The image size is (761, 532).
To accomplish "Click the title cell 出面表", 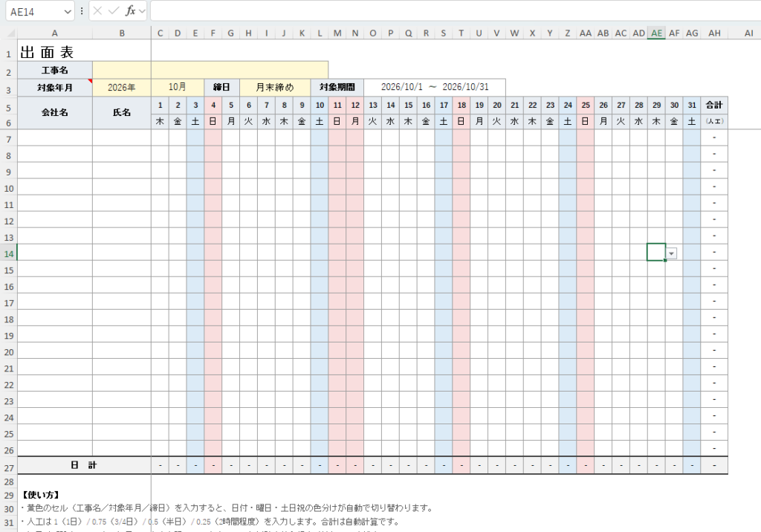I will [x=47, y=52].
